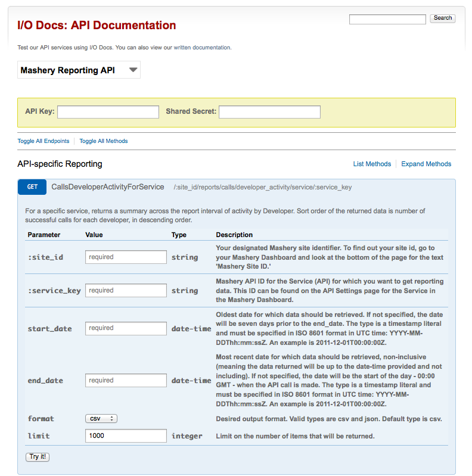Click the start_date parameter name
472x476 pixels.
(50, 329)
